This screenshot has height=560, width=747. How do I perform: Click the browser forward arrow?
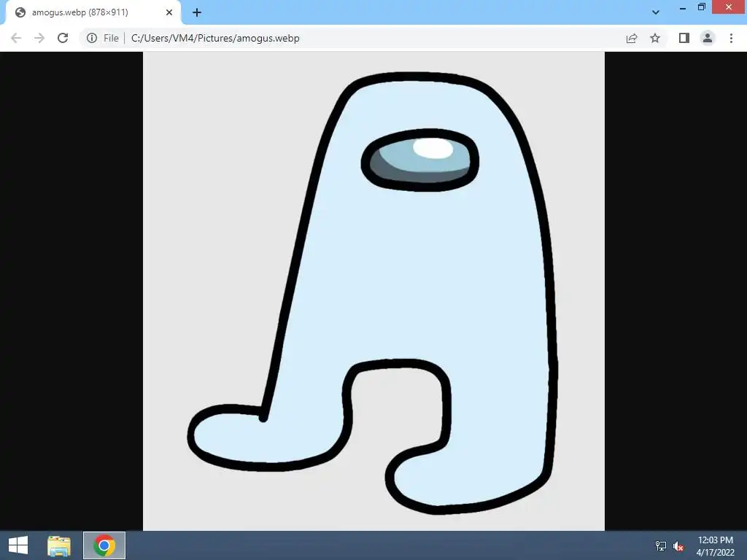(39, 38)
